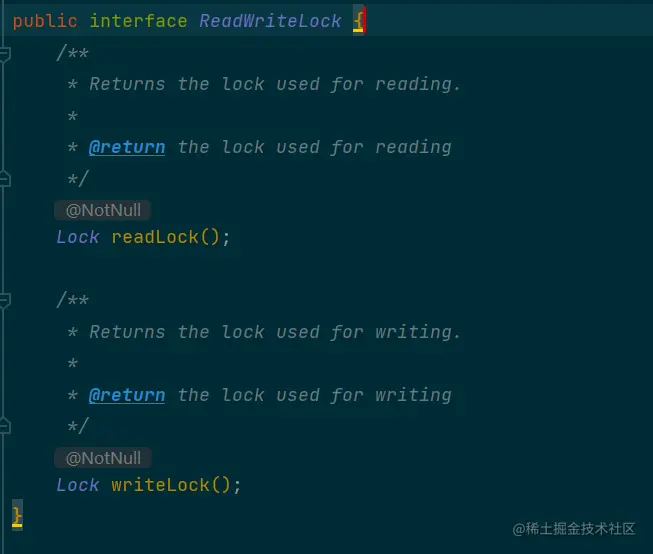Place cursor at the opening brace
The width and height of the screenshot is (653, 554).
click(358, 21)
